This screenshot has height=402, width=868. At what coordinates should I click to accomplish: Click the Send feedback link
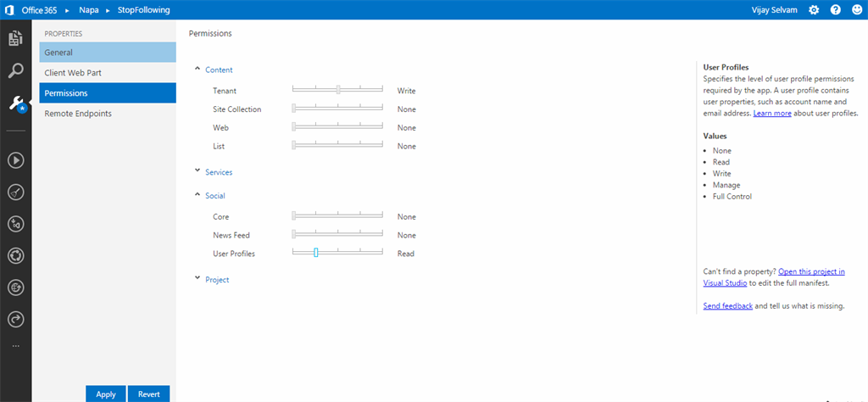tap(727, 305)
